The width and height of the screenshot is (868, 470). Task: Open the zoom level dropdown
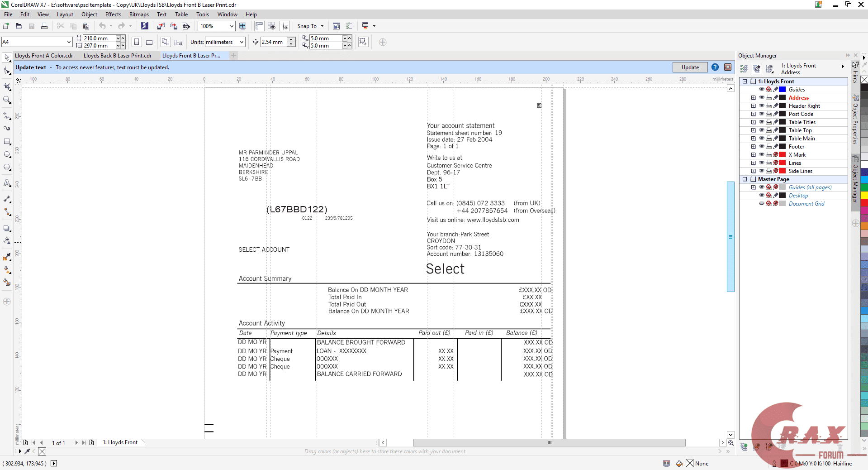[x=232, y=26]
